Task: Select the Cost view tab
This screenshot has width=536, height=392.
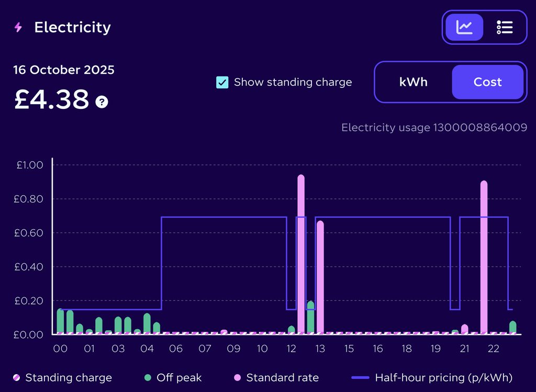Action: [x=487, y=82]
